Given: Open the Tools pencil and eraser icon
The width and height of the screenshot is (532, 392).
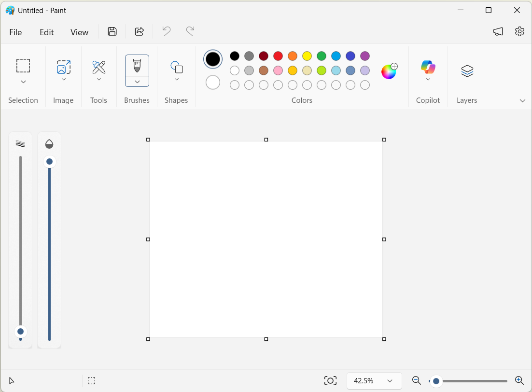Looking at the screenshot, I should [99, 67].
